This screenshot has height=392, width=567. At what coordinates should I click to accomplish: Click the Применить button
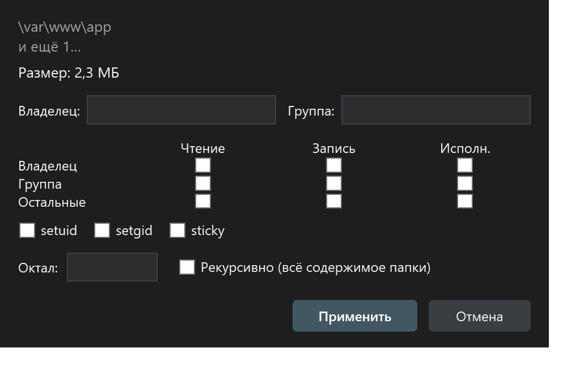click(x=355, y=316)
